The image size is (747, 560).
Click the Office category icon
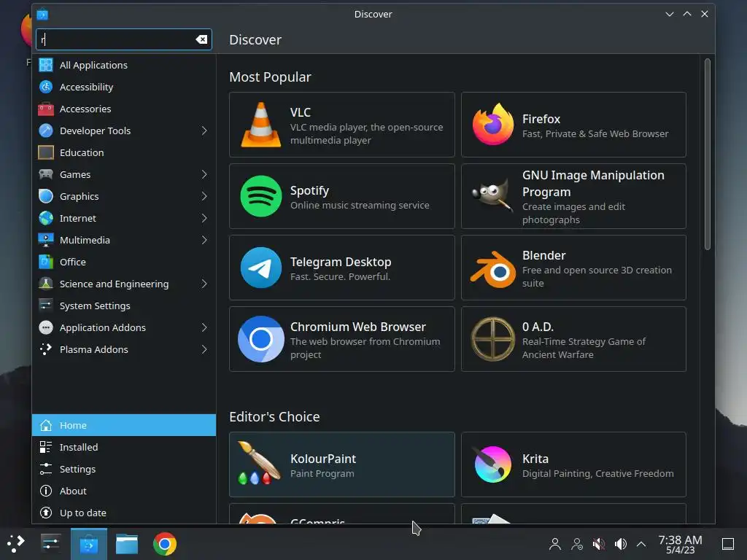(46, 262)
